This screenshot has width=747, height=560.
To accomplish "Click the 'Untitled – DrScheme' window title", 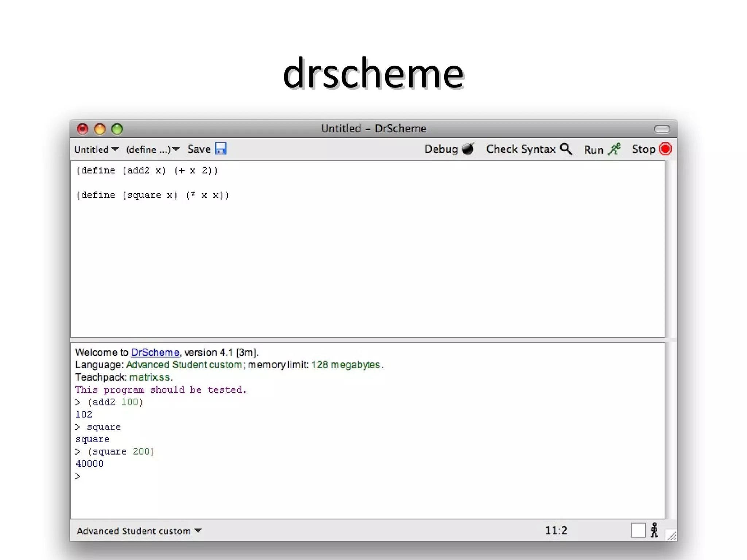I will (x=373, y=128).
